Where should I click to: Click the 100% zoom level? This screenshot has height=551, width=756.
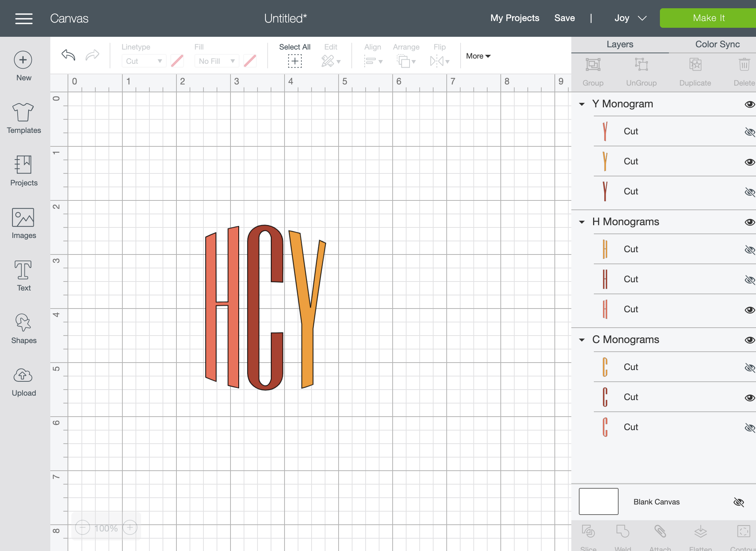click(x=106, y=528)
